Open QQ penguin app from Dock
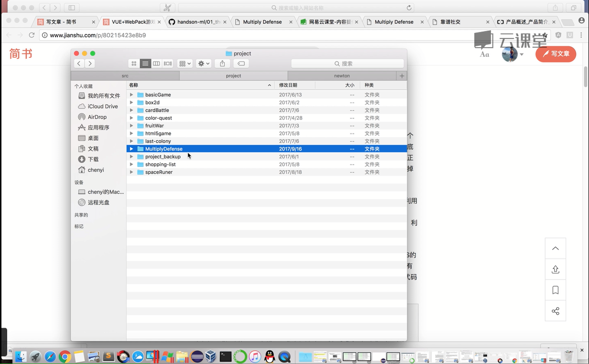Screen dimensions: 589x364 pyautogui.click(x=270, y=356)
